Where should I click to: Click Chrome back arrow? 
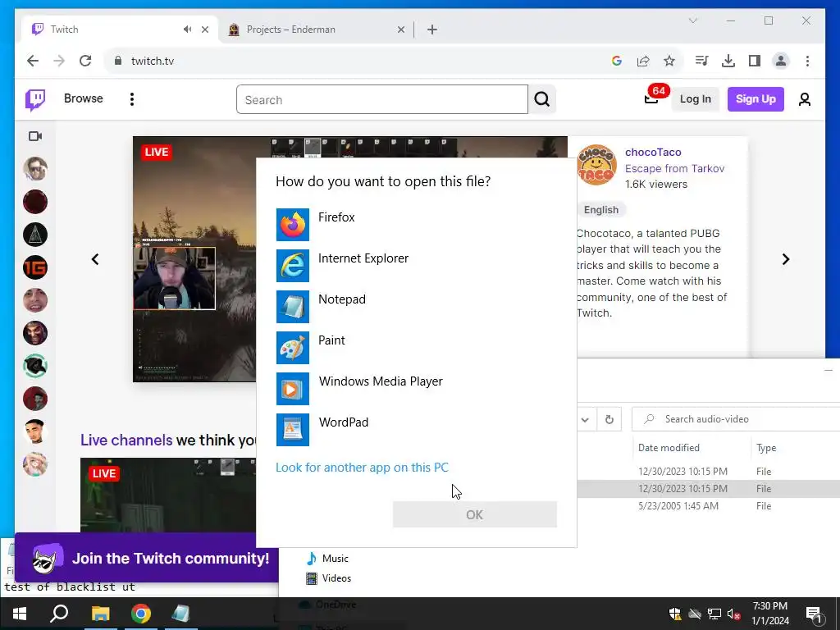pos(33,61)
